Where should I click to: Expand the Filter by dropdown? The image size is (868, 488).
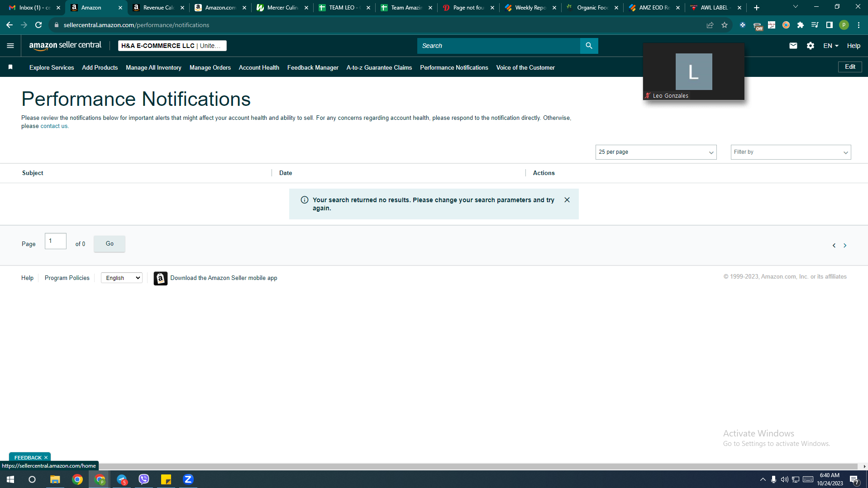791,152
